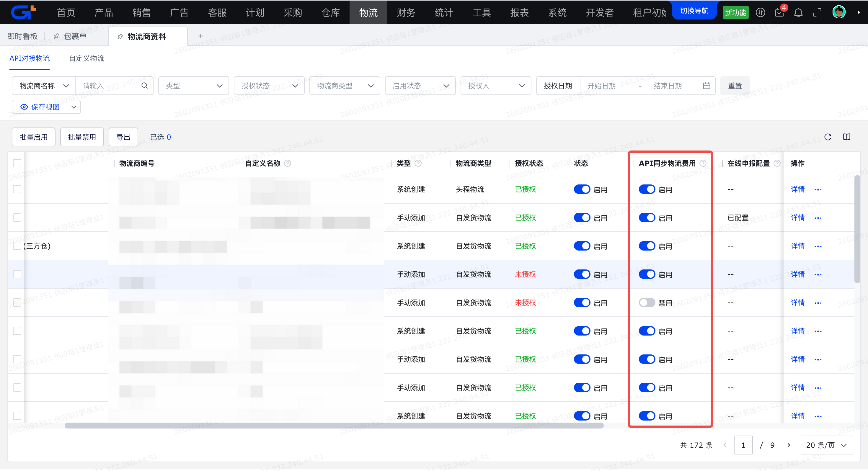Viewport: 868px width, 471px height.
Task: Open column settings book icon
Action: click(x=846, y=137)
